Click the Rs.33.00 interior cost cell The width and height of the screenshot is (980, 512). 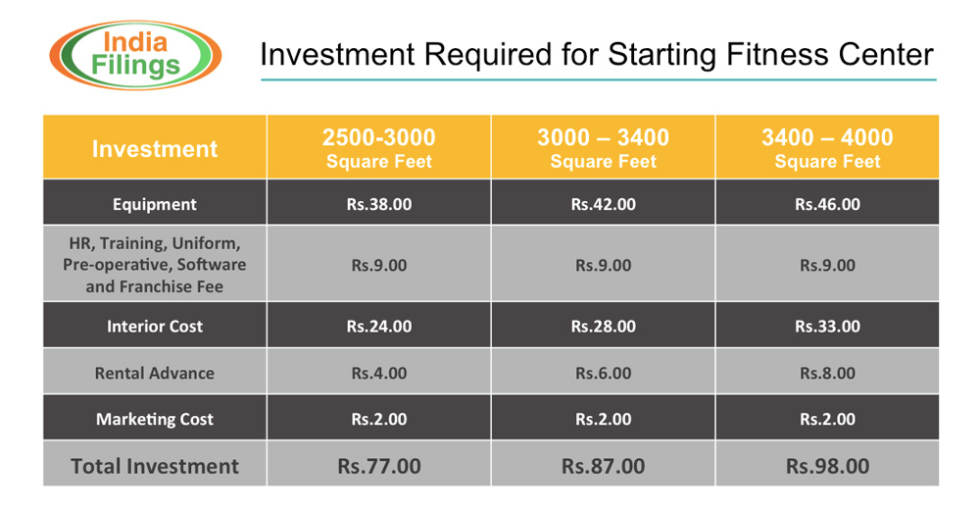[x=827, y=326]
